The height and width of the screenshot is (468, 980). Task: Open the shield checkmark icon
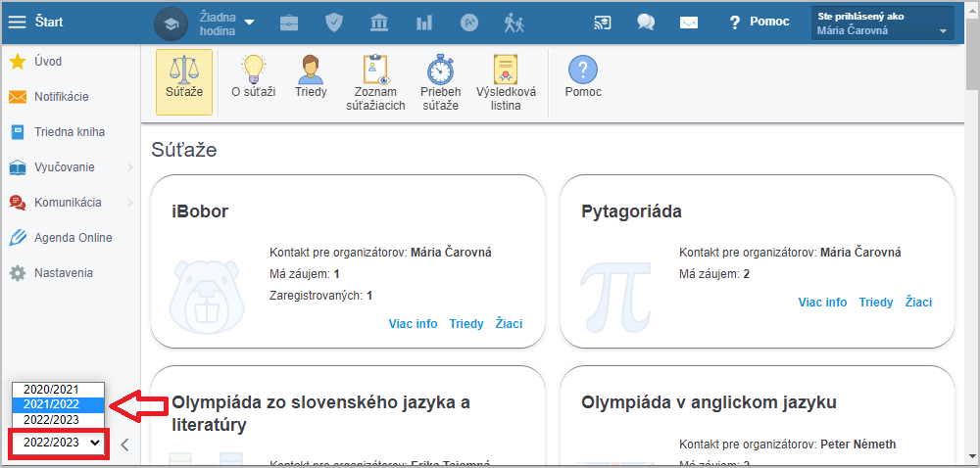pyautogui.click(x=334, y=23)
